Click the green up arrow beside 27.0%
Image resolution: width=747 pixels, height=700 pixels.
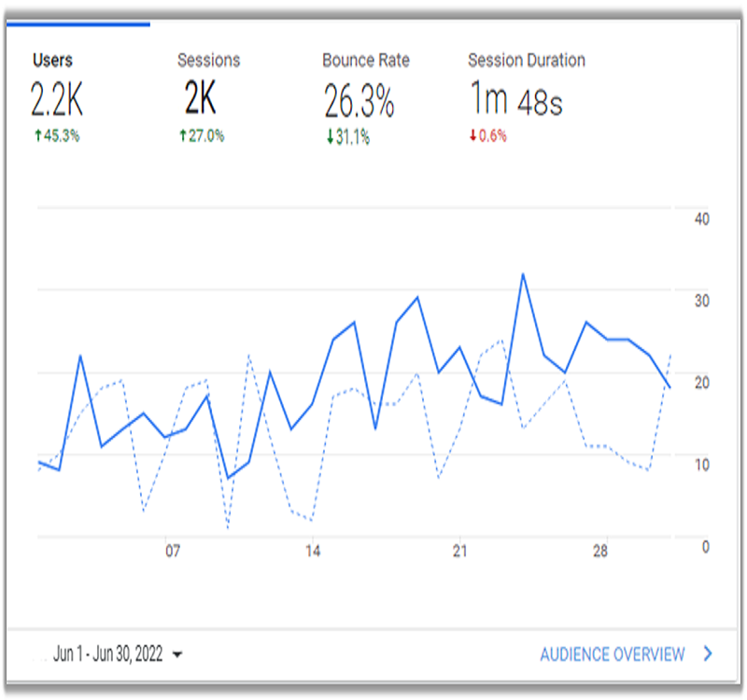[183, 135]
